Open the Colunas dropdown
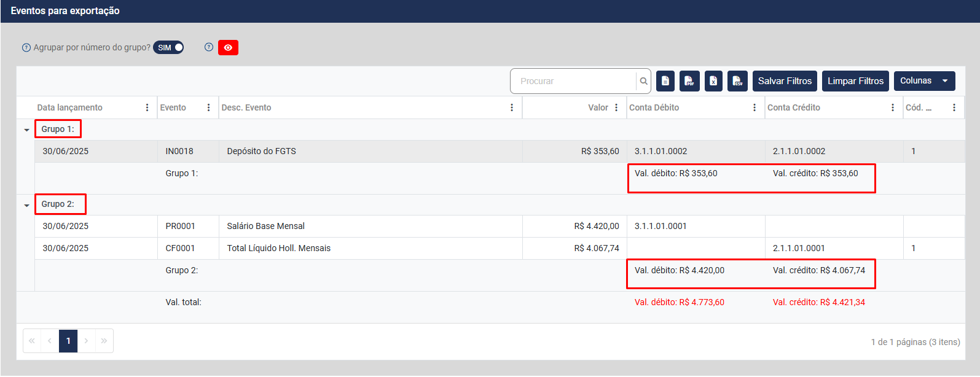 pos(924,81)
